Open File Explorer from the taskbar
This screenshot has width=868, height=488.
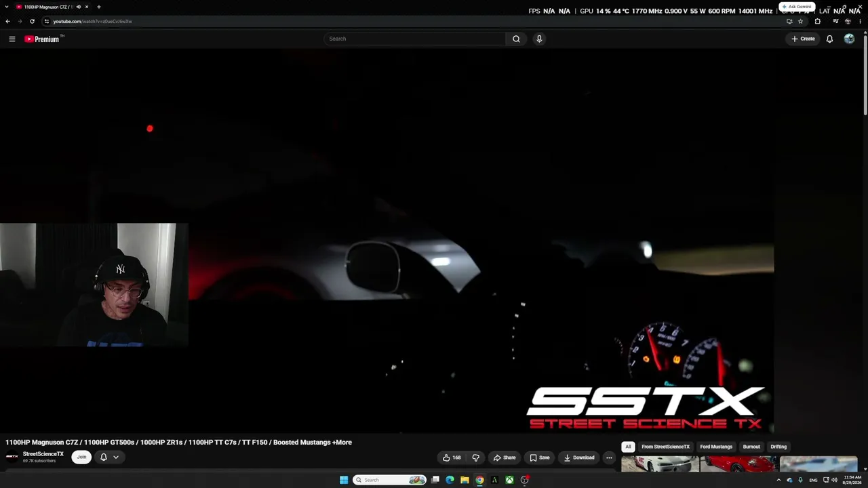pyautogui.click(x=465, y=480)
